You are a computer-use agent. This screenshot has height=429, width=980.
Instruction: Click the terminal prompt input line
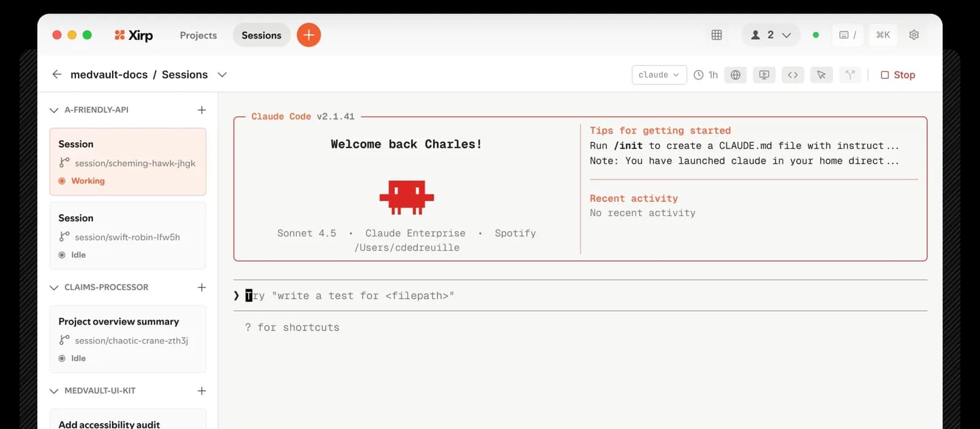(x=580, y=295)
